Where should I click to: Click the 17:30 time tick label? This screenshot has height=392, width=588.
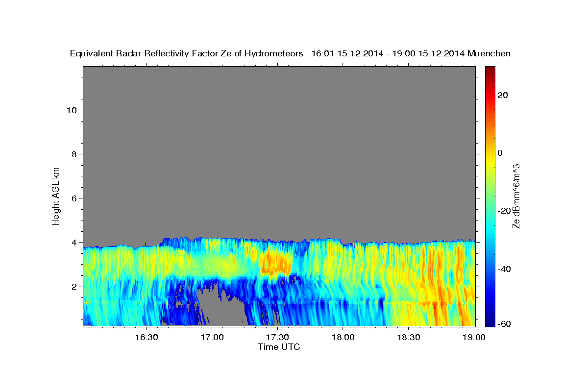[x=277, y=337]
